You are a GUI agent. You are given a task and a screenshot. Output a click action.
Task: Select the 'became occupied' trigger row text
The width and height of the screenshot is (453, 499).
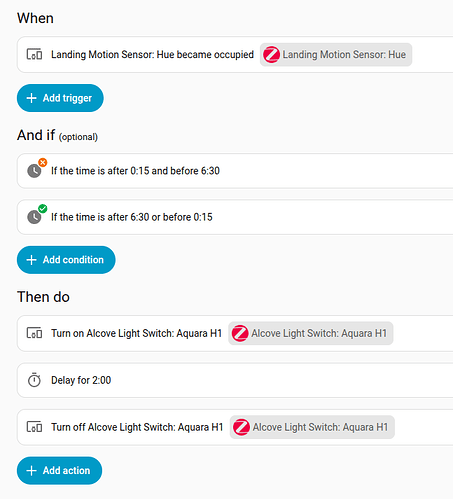pos(152,55)
